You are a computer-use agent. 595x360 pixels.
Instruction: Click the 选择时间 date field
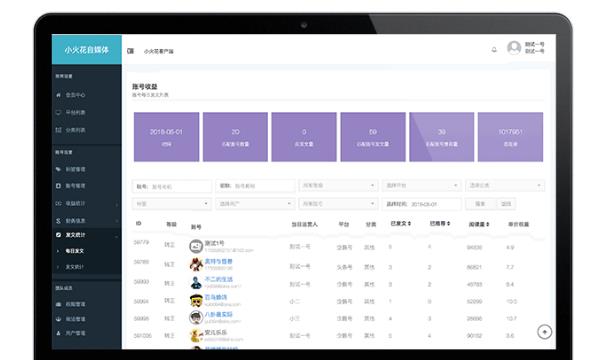(x=422, y=204)
